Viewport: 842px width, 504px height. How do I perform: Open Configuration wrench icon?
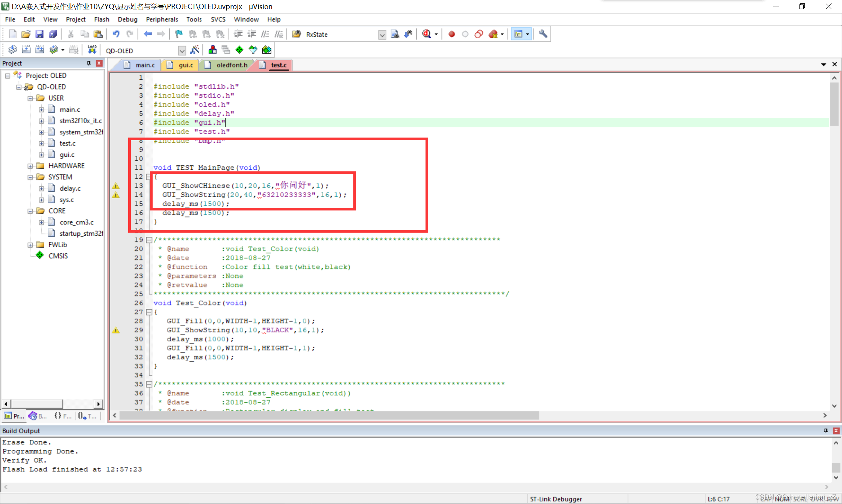pyautogui.click(x=543, y=34)
